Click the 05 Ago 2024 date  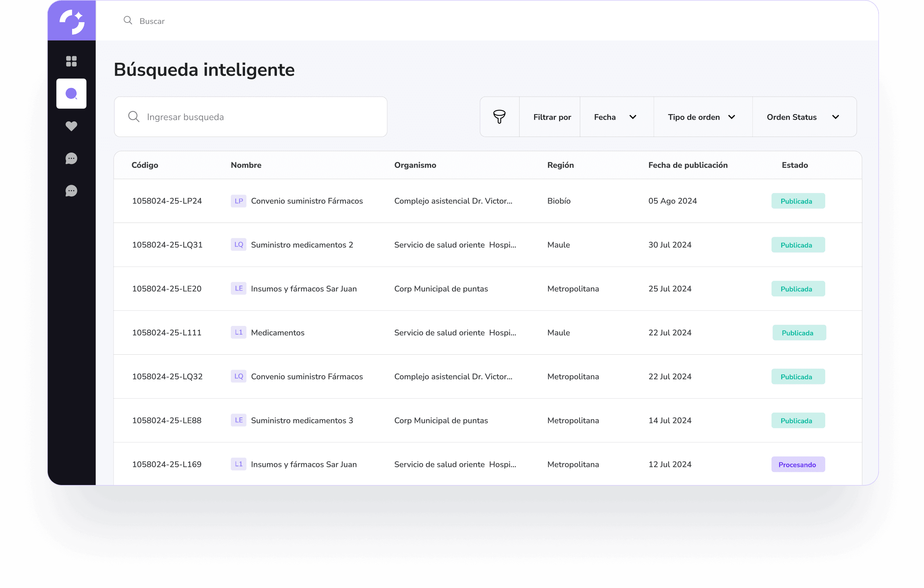tap(672, 201)
